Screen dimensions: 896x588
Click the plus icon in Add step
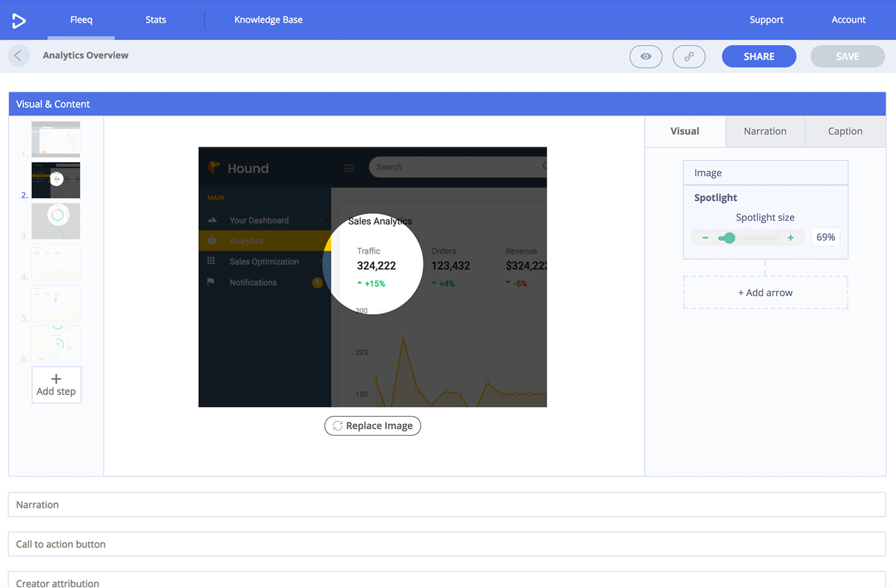pos(56,379)
